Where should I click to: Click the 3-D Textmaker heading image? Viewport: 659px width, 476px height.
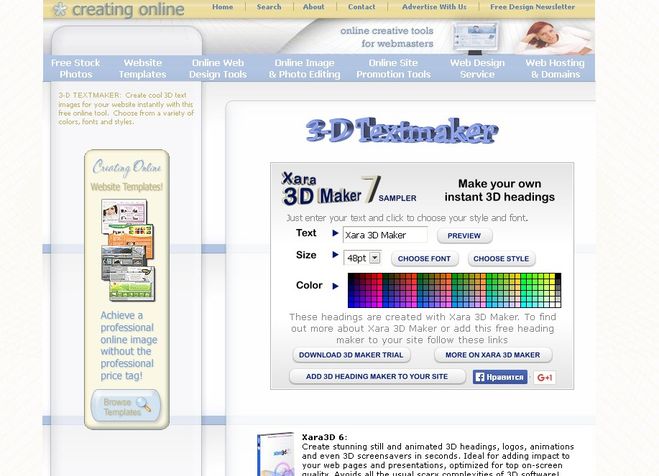click(x=402, y=130)
